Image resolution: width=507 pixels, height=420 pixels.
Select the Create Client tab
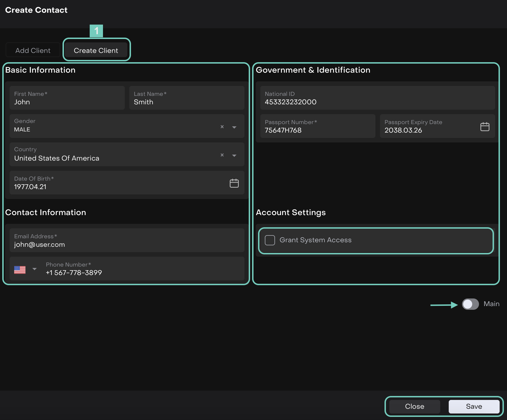click(x=96, y=50)
